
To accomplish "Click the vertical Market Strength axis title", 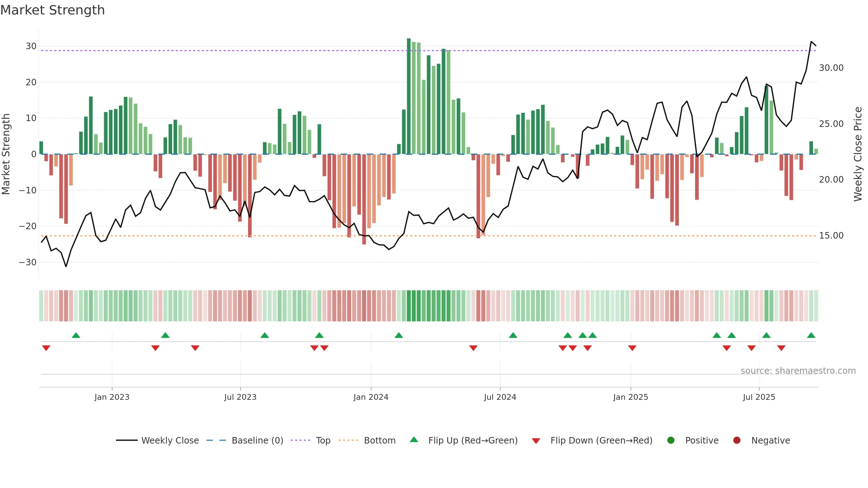I will point(6,154).
